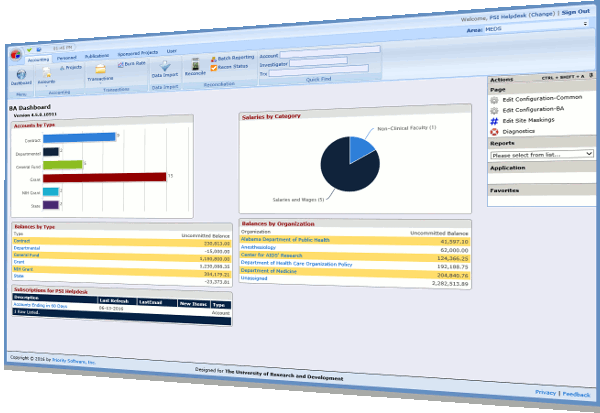This screenshot has height=413, width=600.
Task: Sort subscriptions by New Items column
Action: (x=193, y=304)
